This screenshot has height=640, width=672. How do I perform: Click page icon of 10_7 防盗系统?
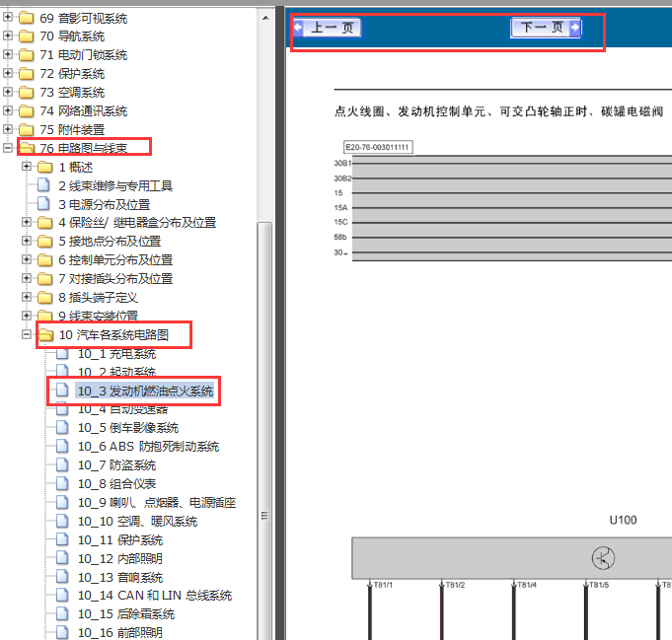click(x=62, y=464)
